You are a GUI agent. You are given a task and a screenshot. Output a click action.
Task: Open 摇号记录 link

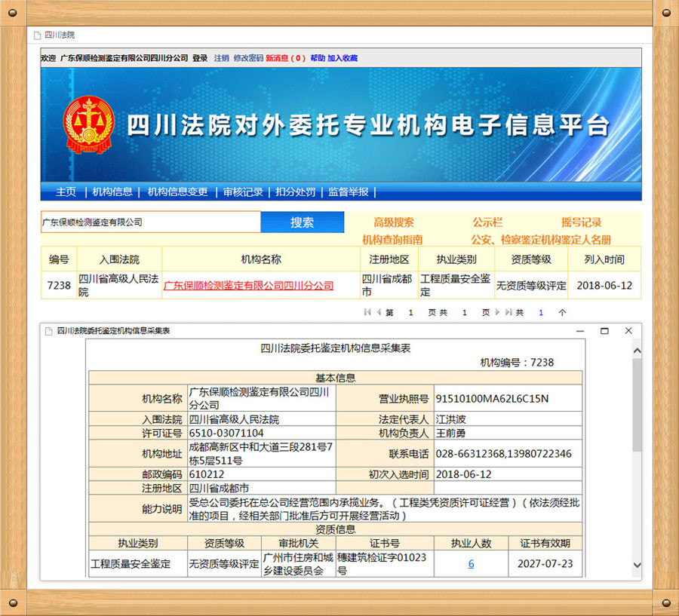581,222
